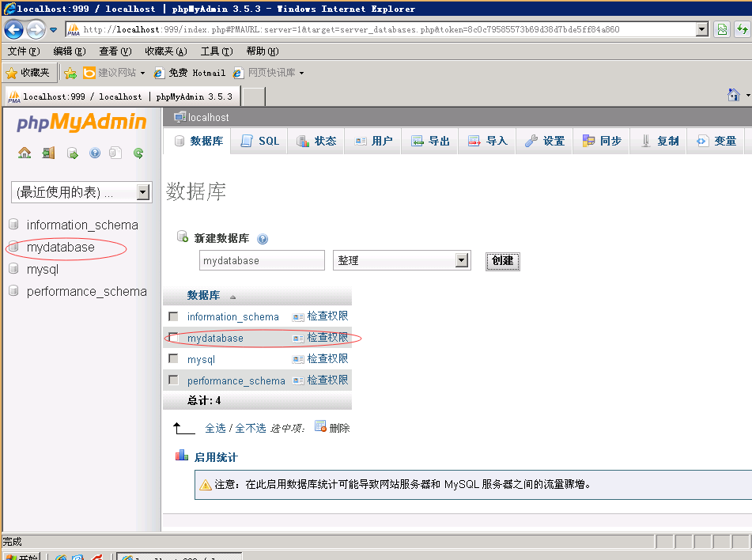Image resolution: width=752 pixels, height=560 pixels.
Task: Click the IE forward arrow button
Action: coord(36,30)
